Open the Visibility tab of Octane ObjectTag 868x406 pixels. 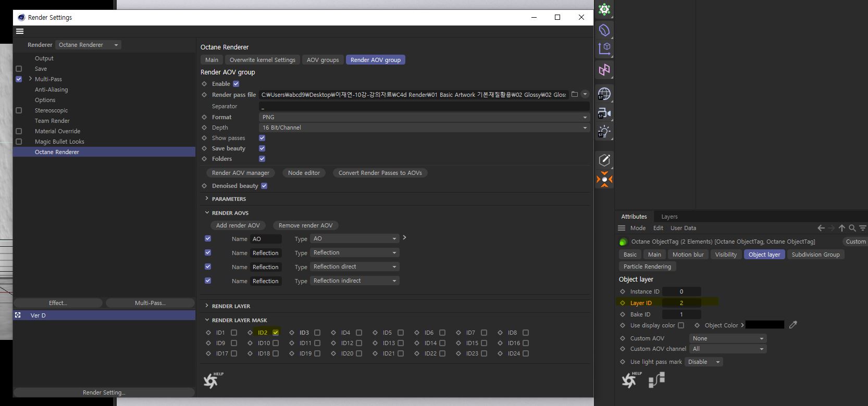[726, 255]
